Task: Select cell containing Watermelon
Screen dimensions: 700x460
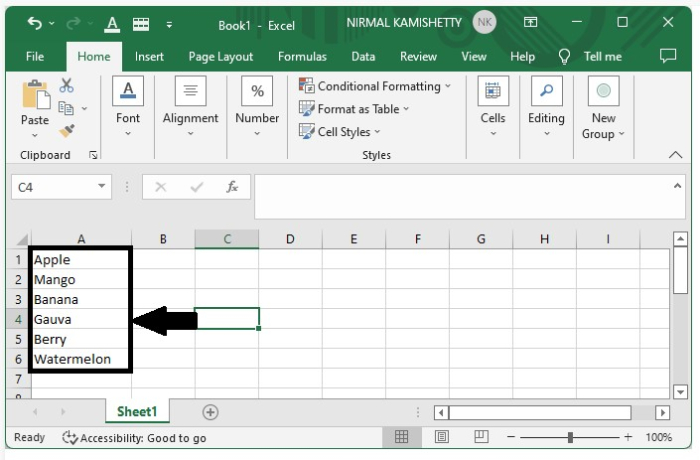Action: pos(81,359)
